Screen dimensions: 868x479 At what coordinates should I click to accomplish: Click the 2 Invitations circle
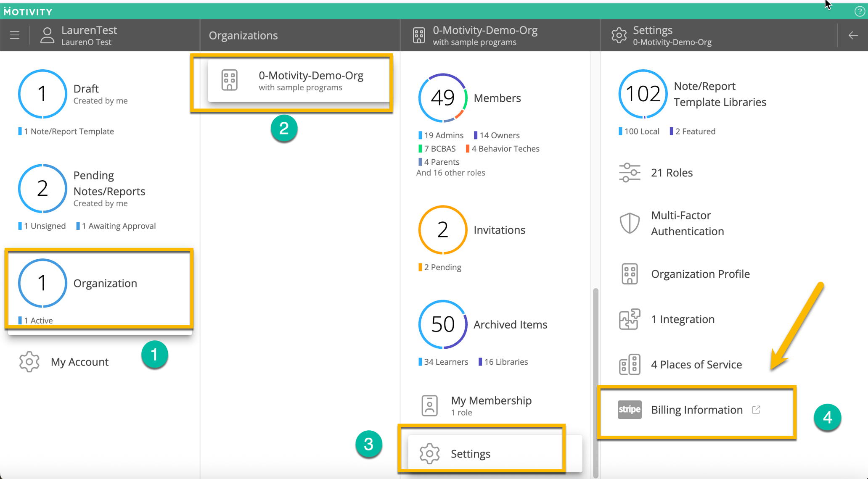(442, 229)
